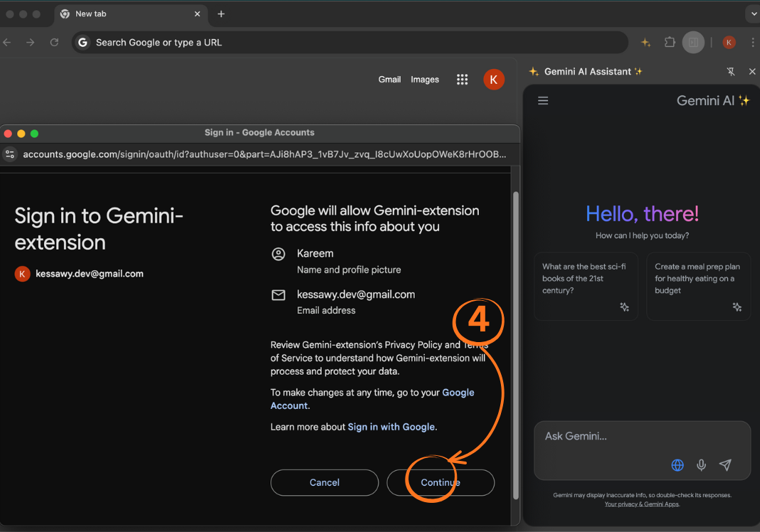760x532 pixels.
Task: Pin the Gemini AI Assistant side panel
Action: pos(731,72)
